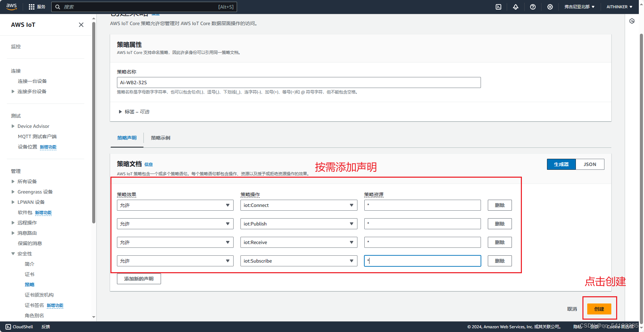Delete the iot:Receive statement
The width and height of the screenshot is (644, 332).
[500, 242]
